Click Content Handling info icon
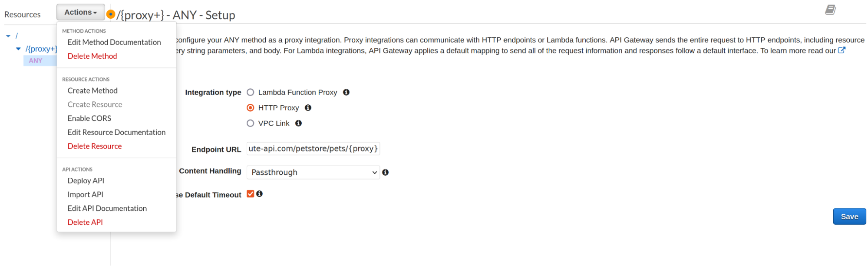This screenshot has height=266, width=868. pyautogui.click(x=385, y=173)
